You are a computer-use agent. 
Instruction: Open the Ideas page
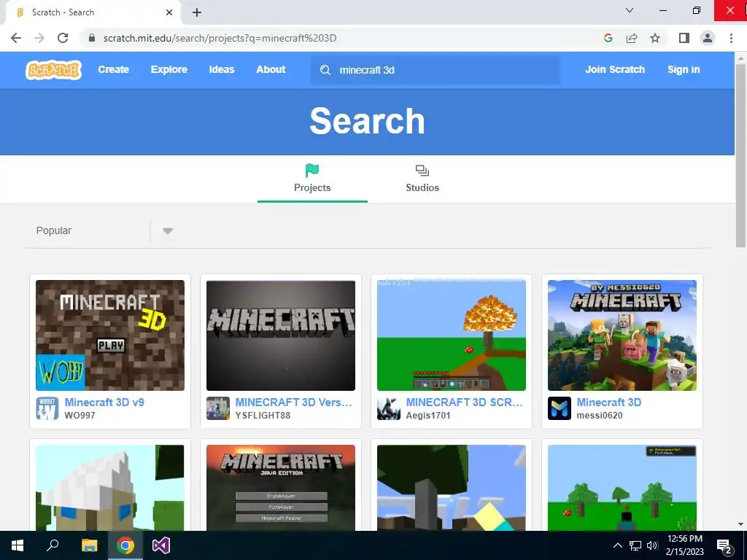click(222, 69)
